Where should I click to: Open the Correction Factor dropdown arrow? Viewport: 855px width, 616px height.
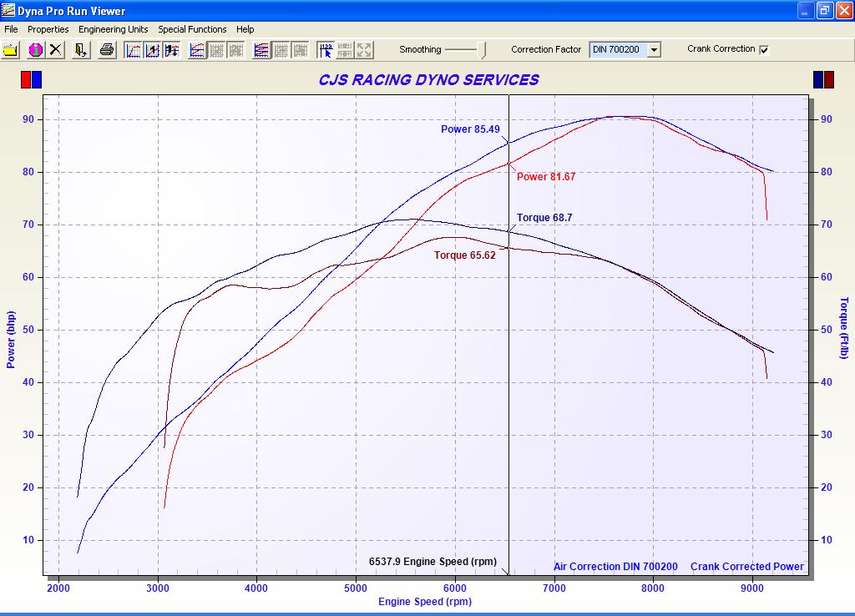pyautogui.click(x=654, y=50)
